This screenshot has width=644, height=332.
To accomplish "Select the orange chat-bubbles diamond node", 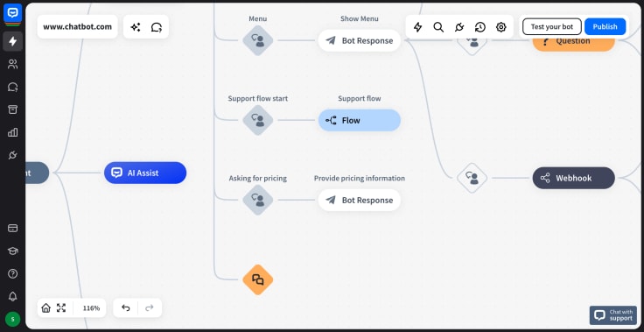I will [x=257, y=279].
